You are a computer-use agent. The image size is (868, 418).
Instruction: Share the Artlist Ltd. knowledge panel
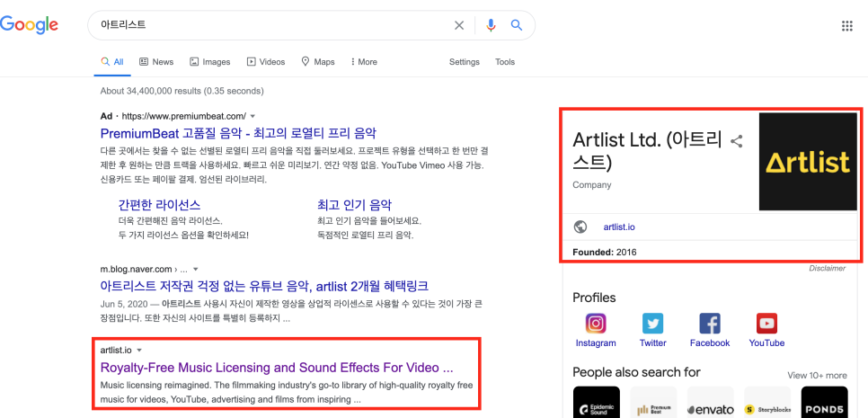coord(736,141)
